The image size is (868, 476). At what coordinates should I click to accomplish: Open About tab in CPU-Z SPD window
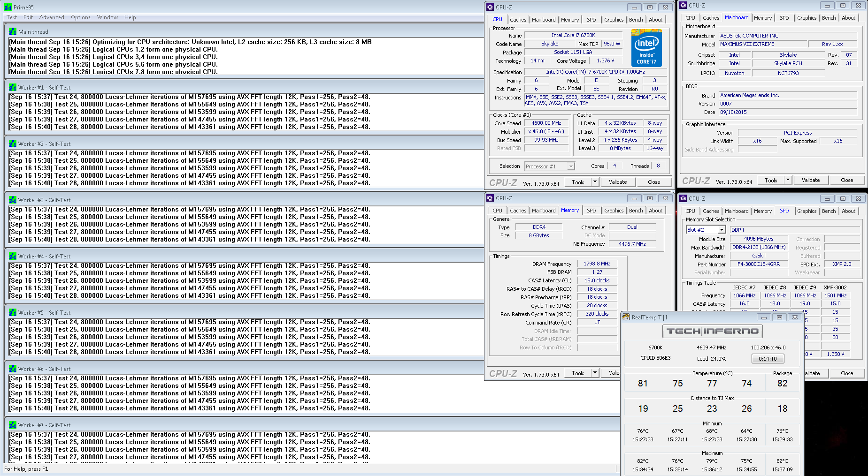click(849, 211)
